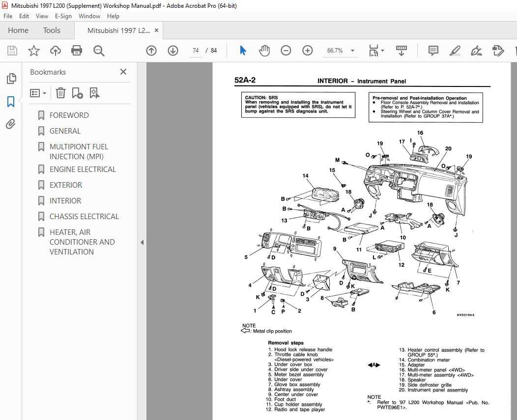Image resolution: width=517 pixels, height=420 pixels.
Task: Open the View menu
Action: coord(42,16)
